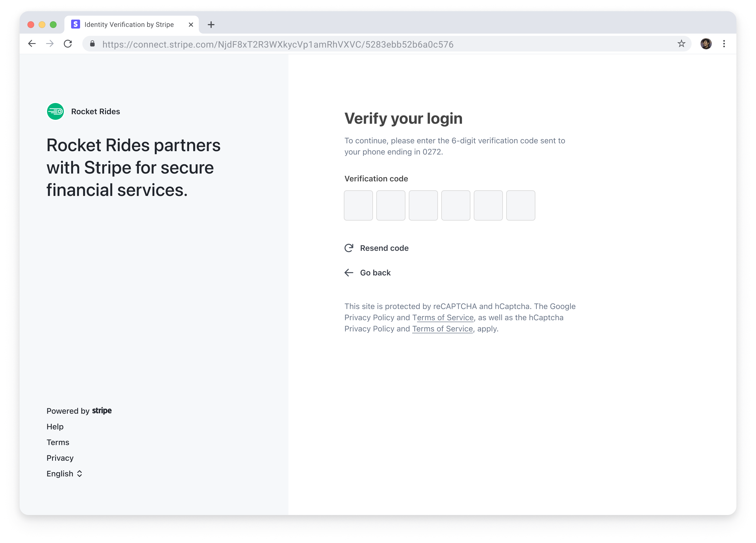Click the browser forward arrow

[50, 44]
